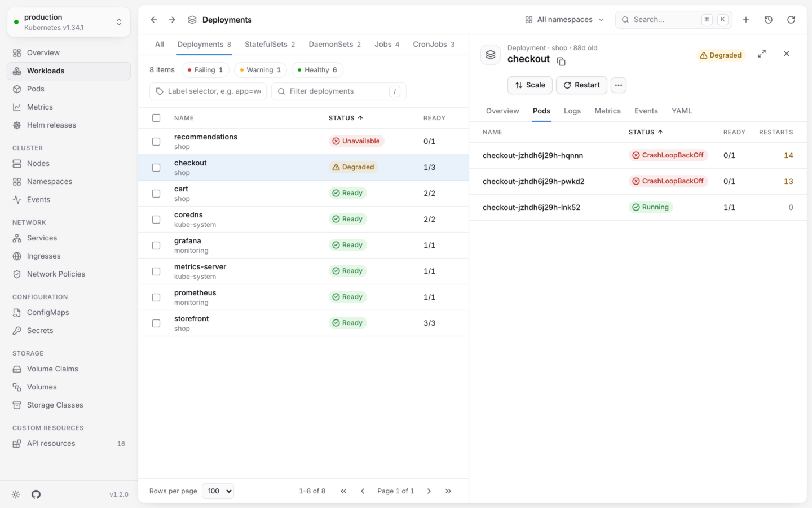Open the production cluster switcher
This screenshot has height=508, width=812.
69,22
